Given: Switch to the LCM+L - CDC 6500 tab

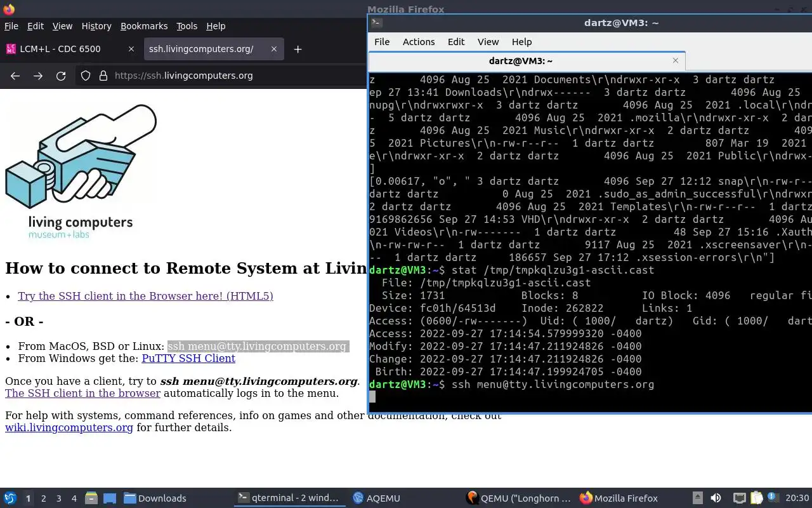Looking at the screenshot, I should 70,49.
